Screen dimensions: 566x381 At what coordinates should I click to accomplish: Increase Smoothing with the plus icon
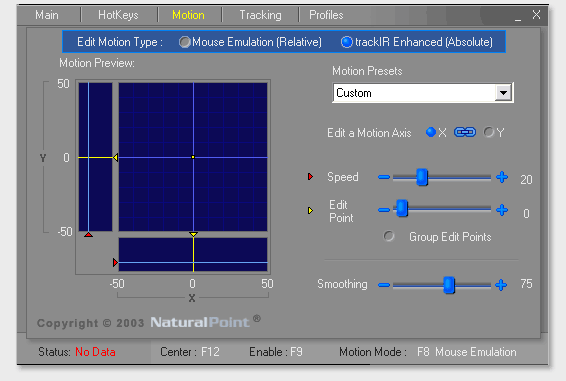click(501, 285)
